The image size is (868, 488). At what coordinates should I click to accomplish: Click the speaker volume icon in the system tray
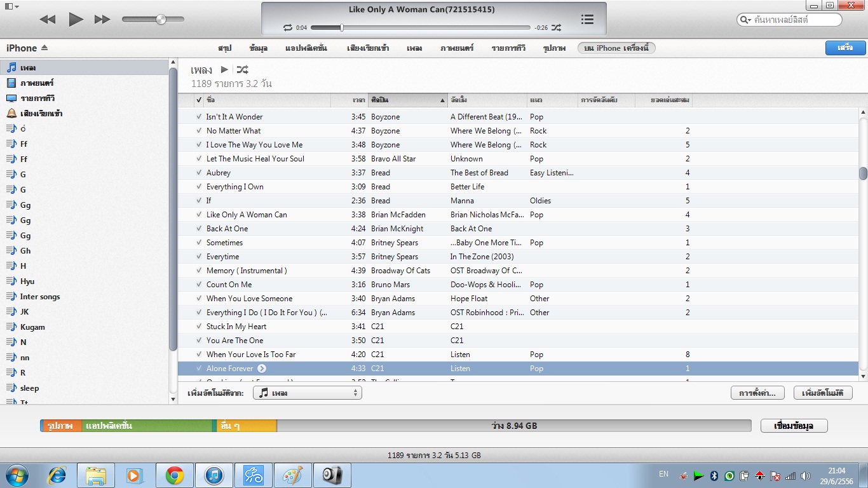coord(806,475)
